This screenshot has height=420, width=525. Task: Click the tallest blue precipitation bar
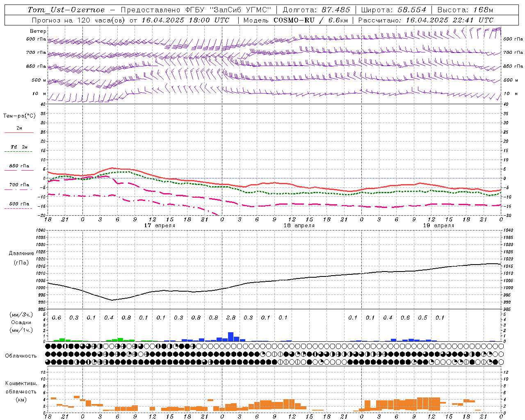[x=231, y=337]
